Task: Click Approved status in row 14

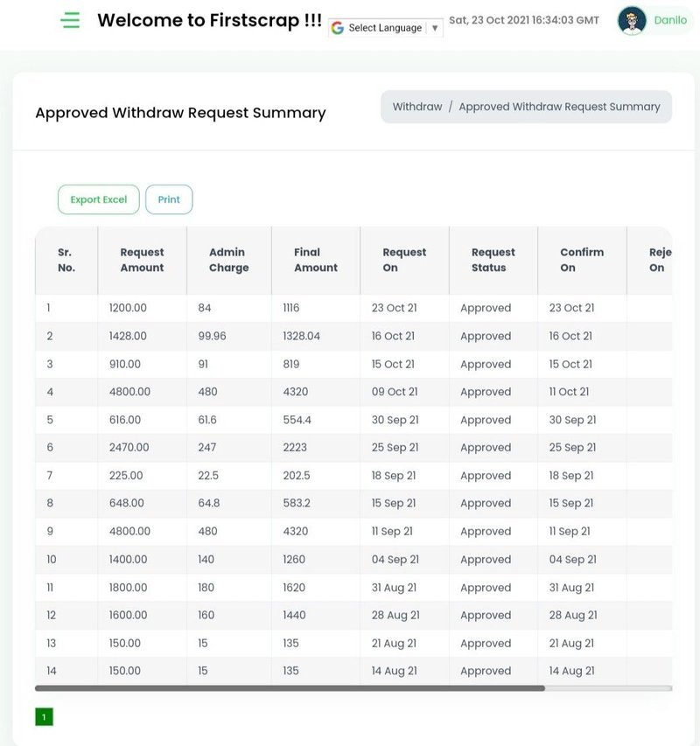Action: point(486,671)
